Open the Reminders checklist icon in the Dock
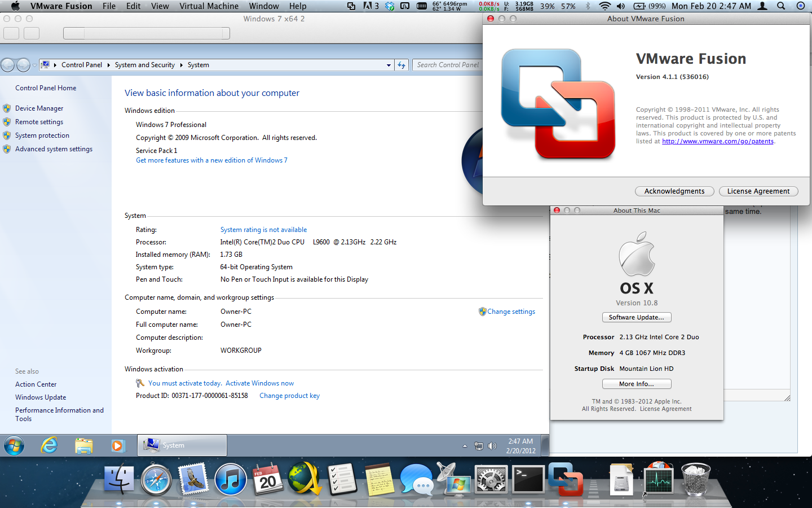 pyautogui.click(x=342, y=479)
